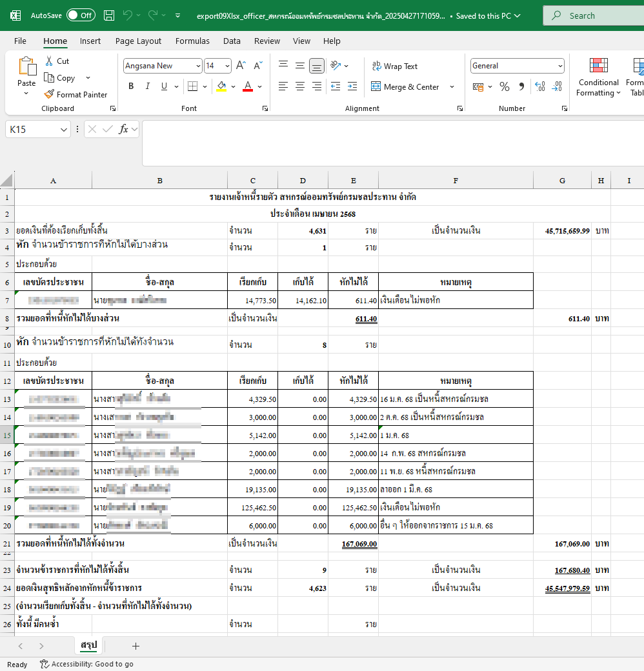Toggle Bold formatting

[x=131, y=86]
